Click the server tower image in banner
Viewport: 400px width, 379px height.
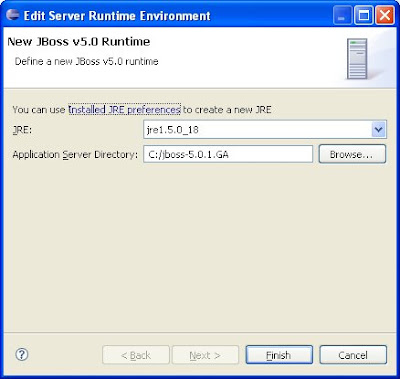[357, 59]
